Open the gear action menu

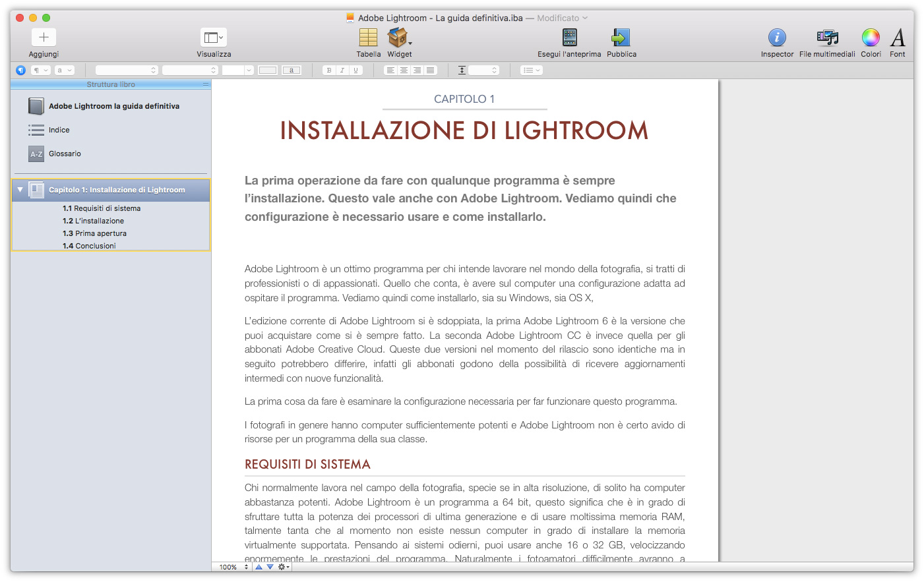click(284, 567)
